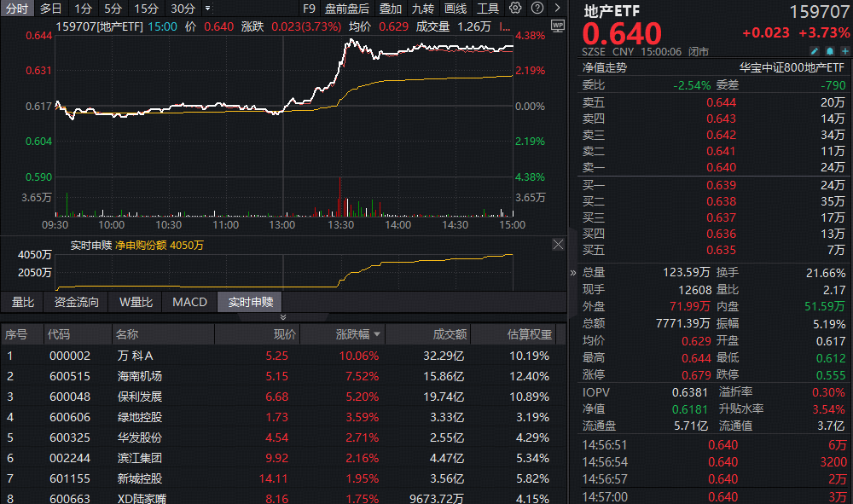This screenshot has width=853, height=504.
Task: Switch to the 多日 chart period
Action: pyautogui.click(x=51, y=9)
